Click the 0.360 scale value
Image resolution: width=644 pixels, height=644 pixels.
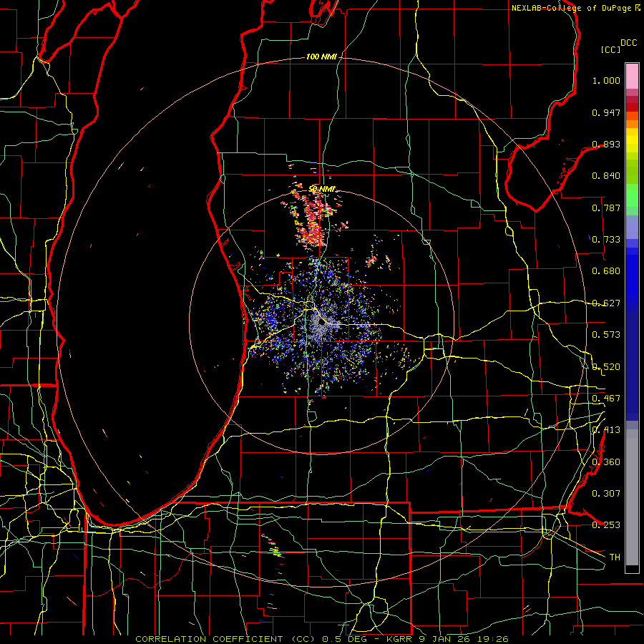pyautogui.click(x=606, y=462)
